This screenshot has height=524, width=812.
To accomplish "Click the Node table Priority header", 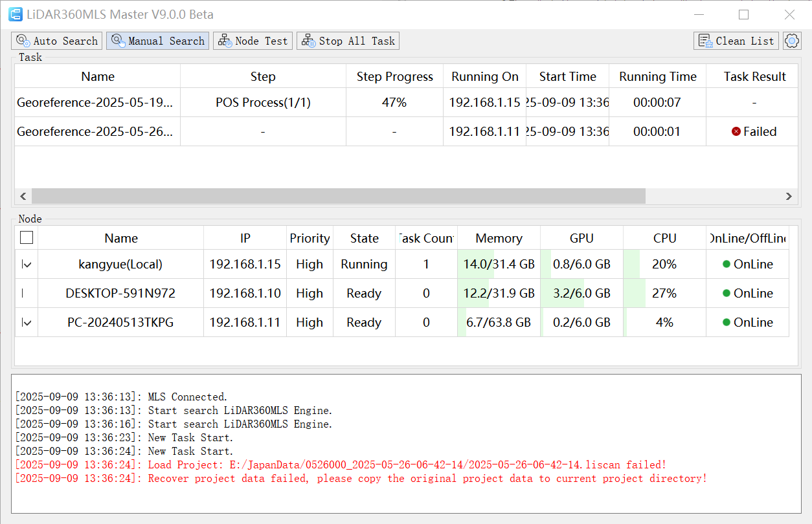I will click(310, 238).
